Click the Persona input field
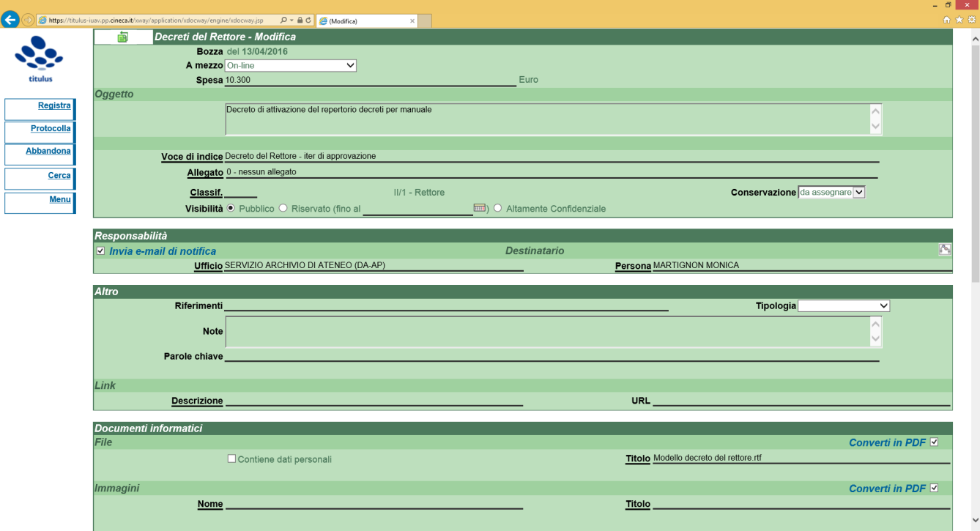 pos(802,265)
